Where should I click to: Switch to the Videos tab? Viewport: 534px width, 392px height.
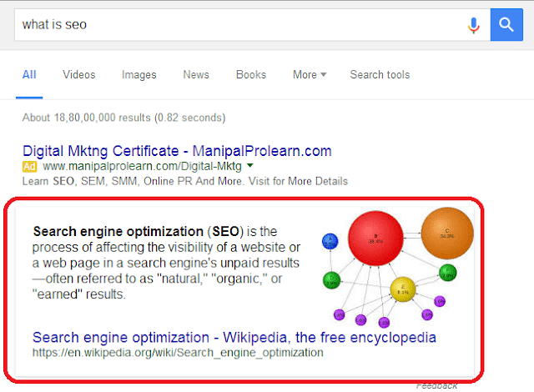(x=79, y=75)
